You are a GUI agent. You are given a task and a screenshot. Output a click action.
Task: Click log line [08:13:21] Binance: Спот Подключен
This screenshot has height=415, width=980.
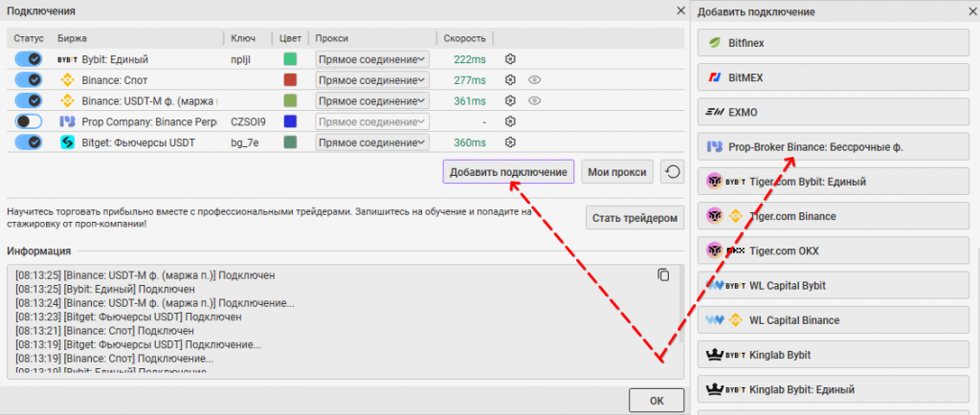(x=104, y=331)
